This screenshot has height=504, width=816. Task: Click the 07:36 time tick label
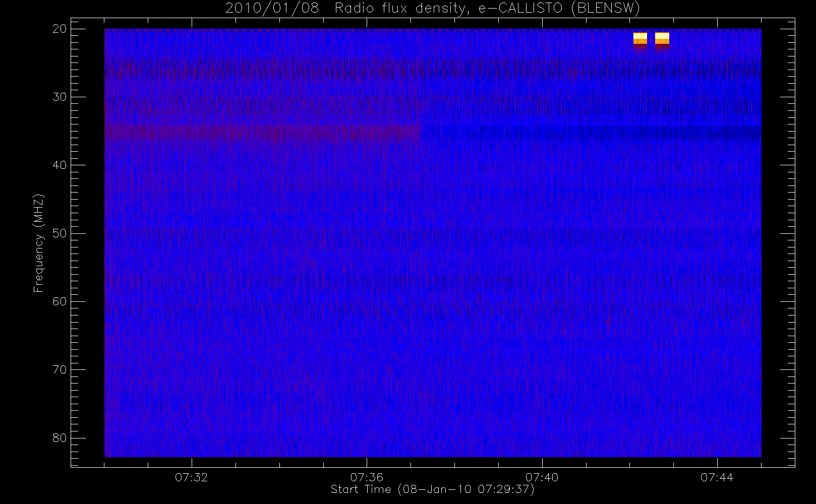(367, 477)
